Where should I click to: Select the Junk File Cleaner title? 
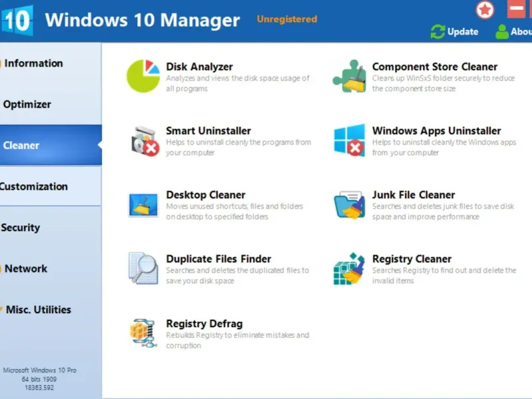[413, 195]
